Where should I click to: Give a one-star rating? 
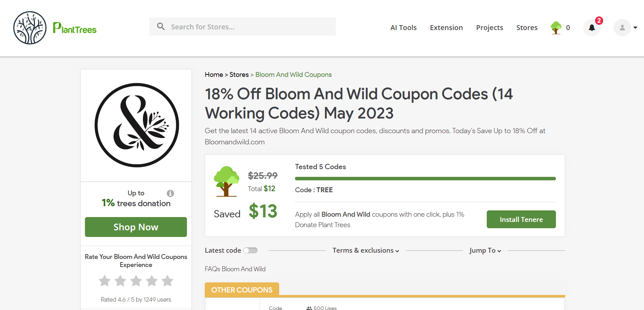(x=104, y=281)
